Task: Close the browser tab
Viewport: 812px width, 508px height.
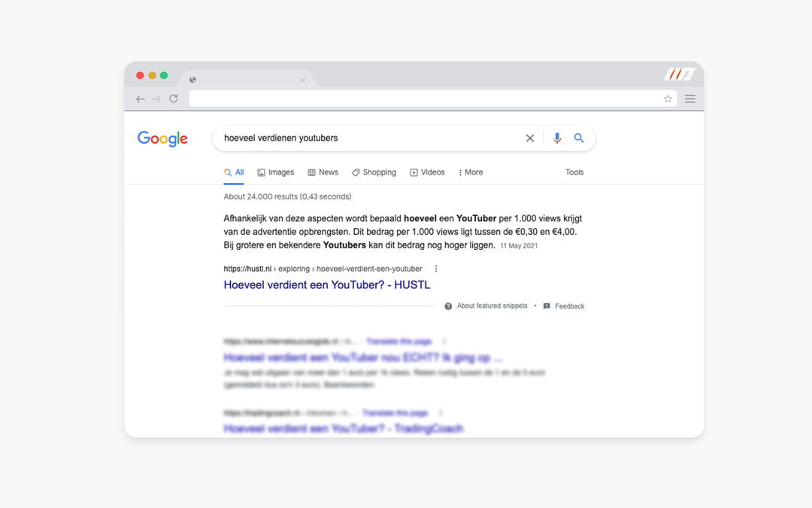Action: pyautogui.click(x=303, y=80)
